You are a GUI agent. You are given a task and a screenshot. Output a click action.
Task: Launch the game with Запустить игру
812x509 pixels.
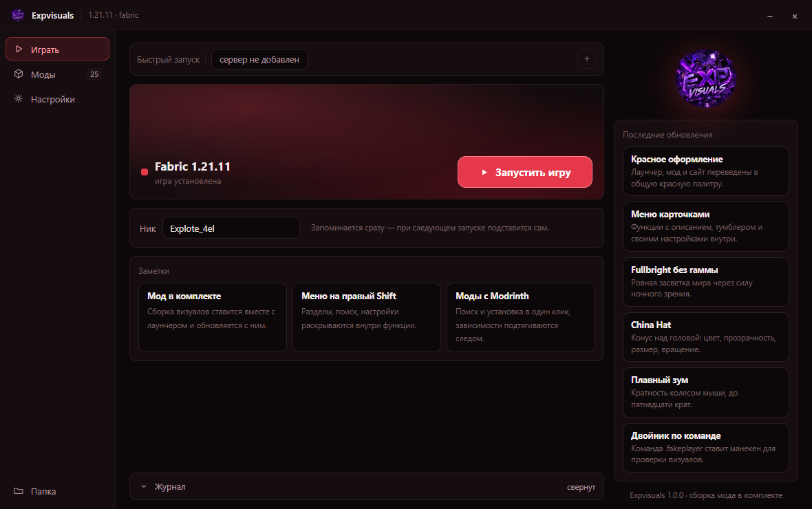pyautogui.click(x=524, y=172)
